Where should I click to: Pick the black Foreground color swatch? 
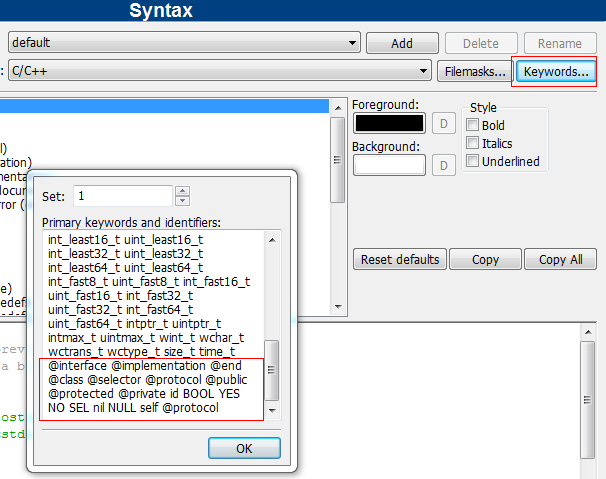pos(389,123)
